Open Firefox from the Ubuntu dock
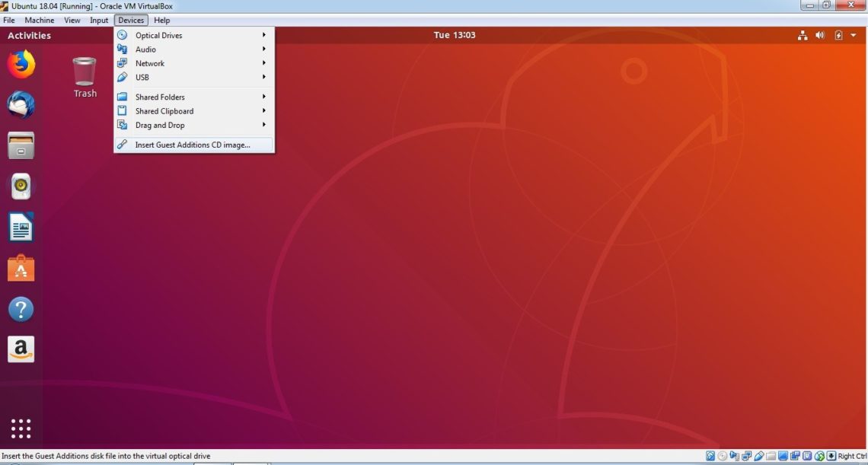This screenshot has height=465, width=868. pyautogui.click(x=21, y=64)
